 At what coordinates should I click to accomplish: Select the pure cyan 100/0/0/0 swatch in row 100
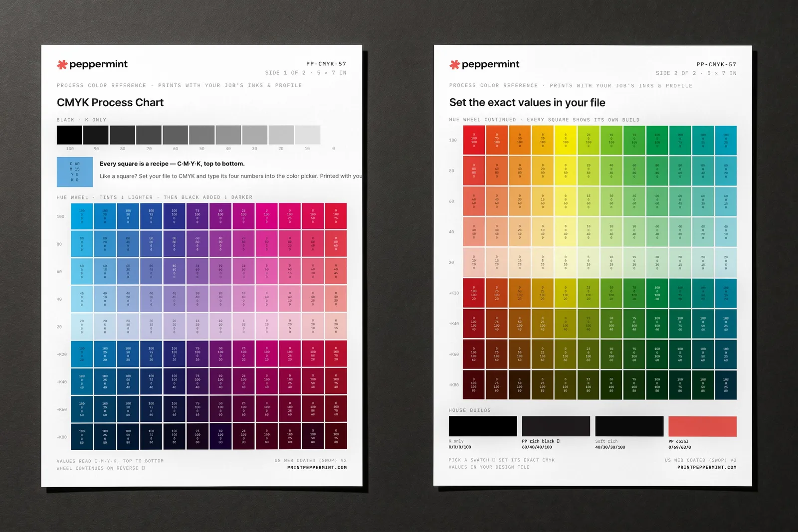[x=82, y=216]
